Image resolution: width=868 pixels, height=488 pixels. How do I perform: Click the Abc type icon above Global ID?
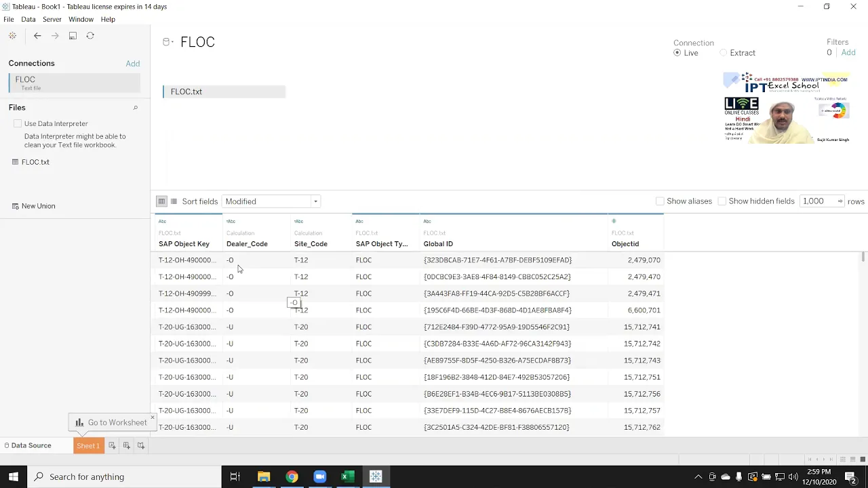pyautogui.click(x=427, y=221)
